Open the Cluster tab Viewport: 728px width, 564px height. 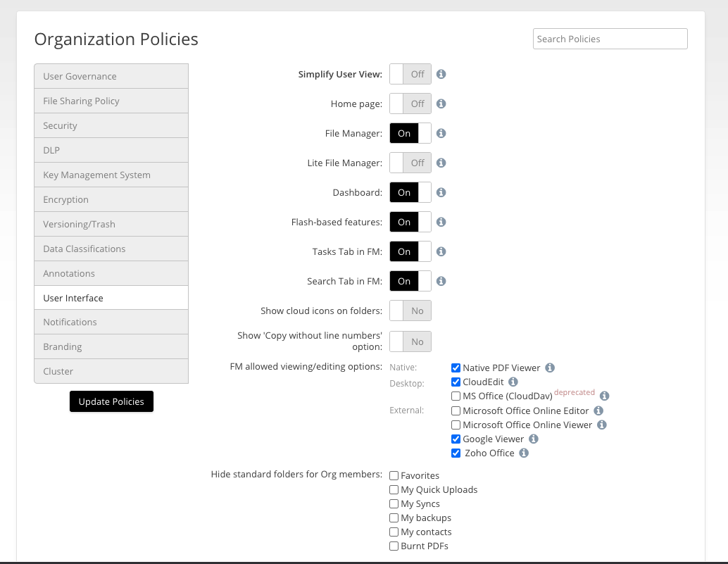tap(111, 371)
